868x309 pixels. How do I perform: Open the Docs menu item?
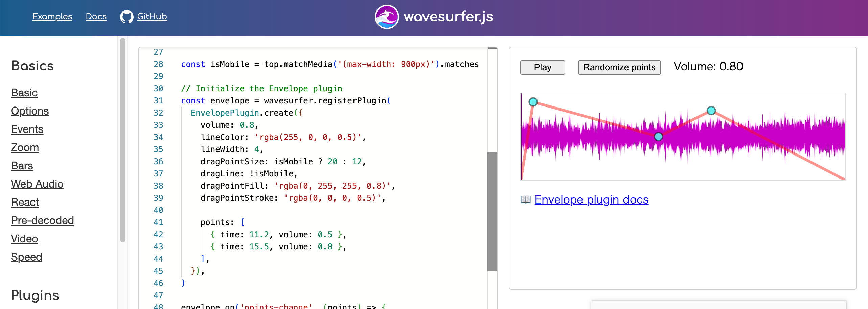[96, 16]
